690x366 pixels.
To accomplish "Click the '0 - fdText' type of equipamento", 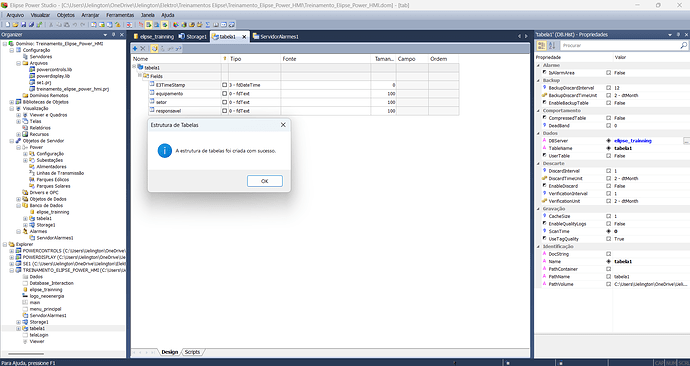I will 239,94.
